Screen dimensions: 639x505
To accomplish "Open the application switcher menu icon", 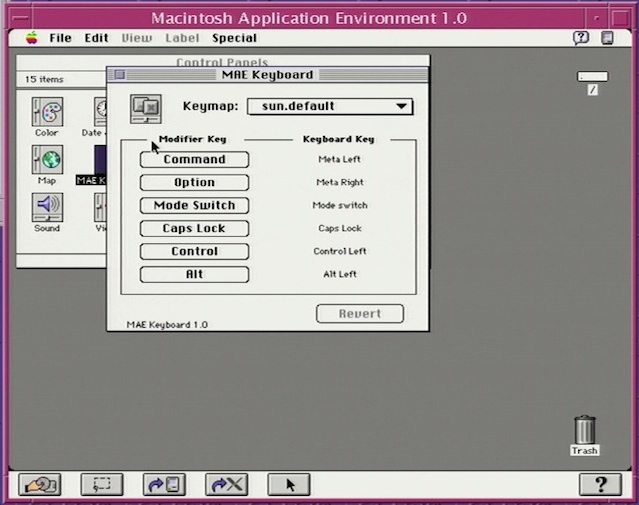I will click(x=607, y=38).
